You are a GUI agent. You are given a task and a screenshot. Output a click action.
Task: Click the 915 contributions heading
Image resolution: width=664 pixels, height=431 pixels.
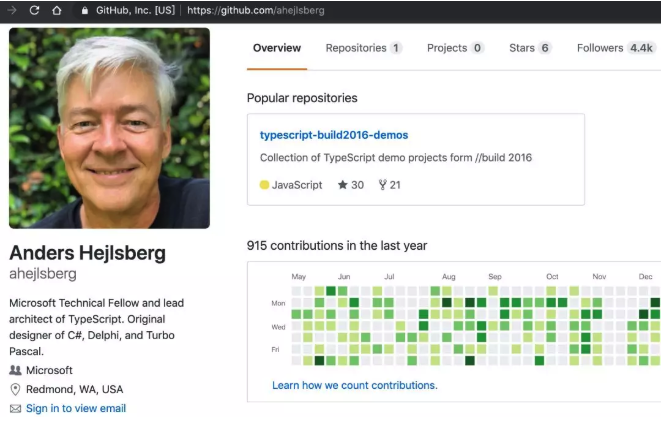coord(337,246)
